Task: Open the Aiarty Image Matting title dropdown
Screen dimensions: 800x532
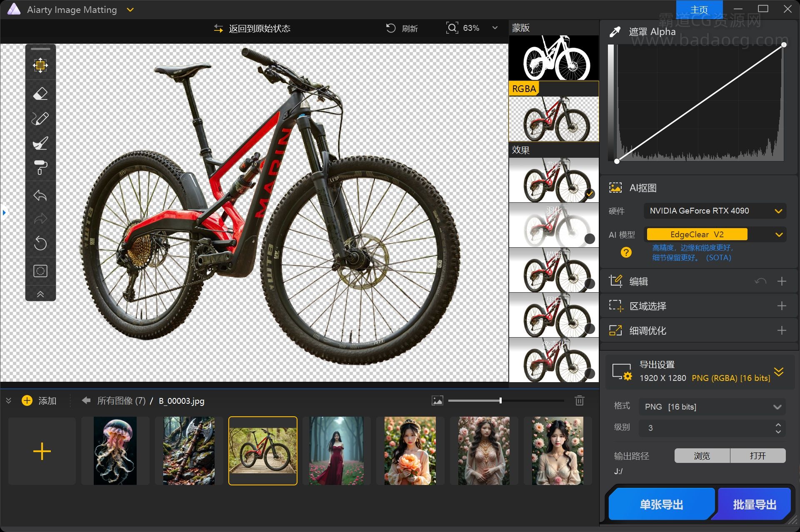Action: click(x=130, y=10)
